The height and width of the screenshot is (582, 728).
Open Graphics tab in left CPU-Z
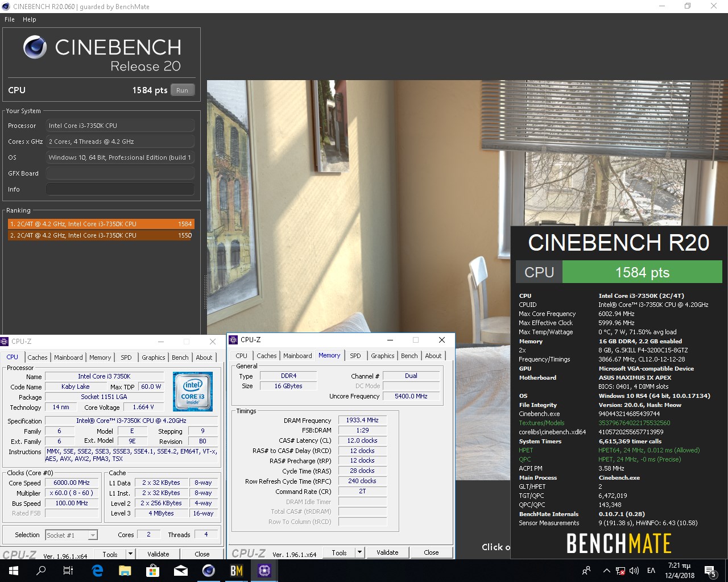[154, 357]
